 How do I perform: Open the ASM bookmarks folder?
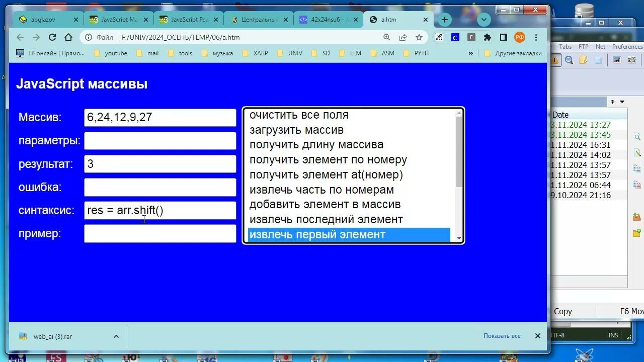[x=382, y=53]
